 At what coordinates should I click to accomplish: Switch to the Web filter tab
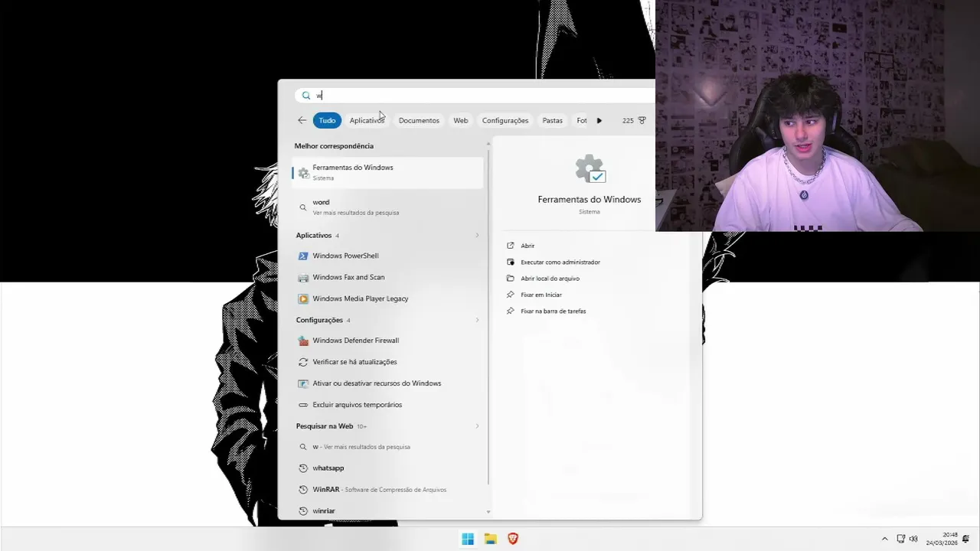click(x=461, y=120)
